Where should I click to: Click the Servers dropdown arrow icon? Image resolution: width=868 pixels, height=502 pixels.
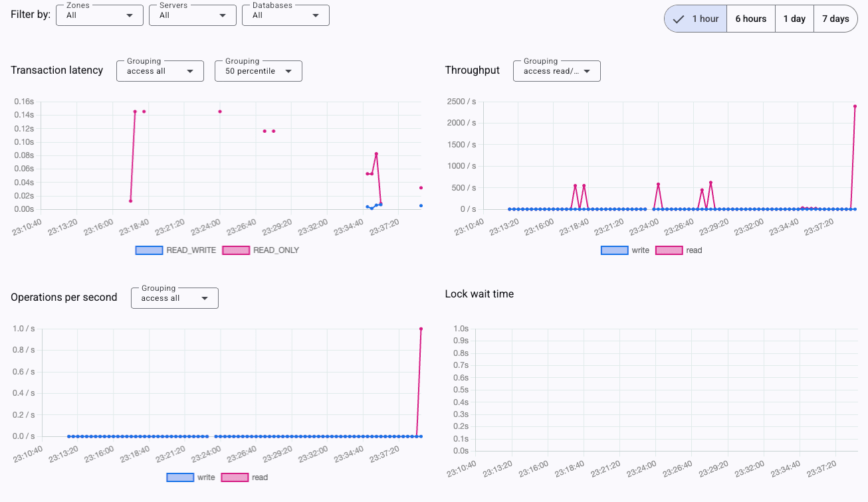click(x=223, y=15)
